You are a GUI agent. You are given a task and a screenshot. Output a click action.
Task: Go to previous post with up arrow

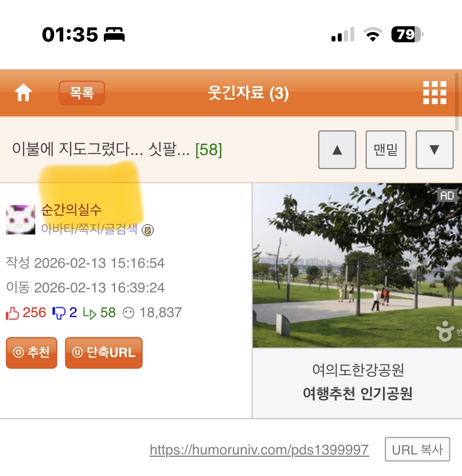(x=337, y=150)
